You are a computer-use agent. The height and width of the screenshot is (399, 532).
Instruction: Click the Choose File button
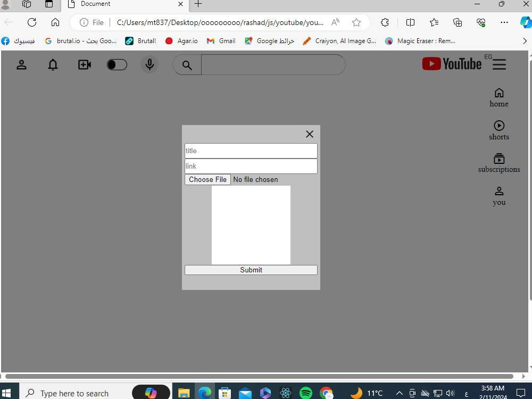pyautogui.click(x=207, y=179)
